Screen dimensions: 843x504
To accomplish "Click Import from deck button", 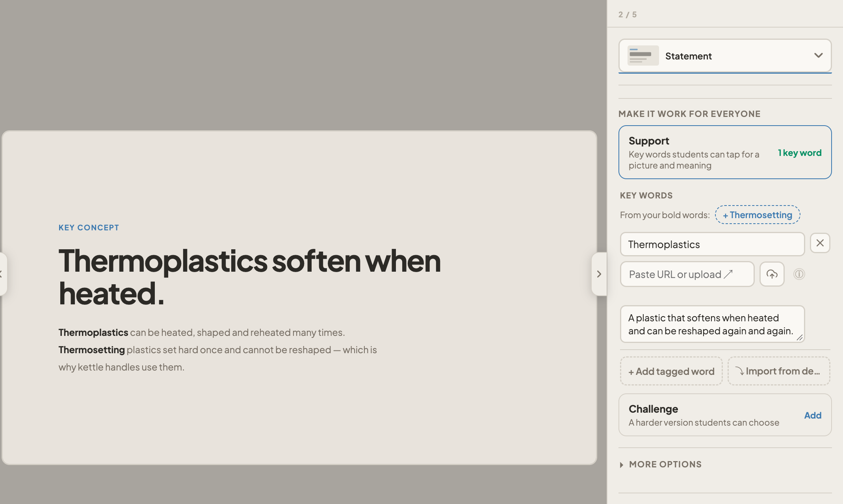I will (x=778, y=371).
